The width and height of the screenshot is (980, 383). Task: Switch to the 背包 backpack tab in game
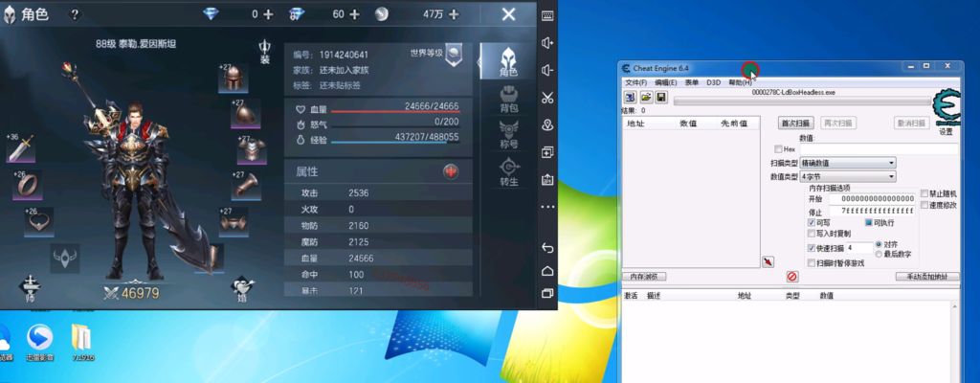pos(509,101)
